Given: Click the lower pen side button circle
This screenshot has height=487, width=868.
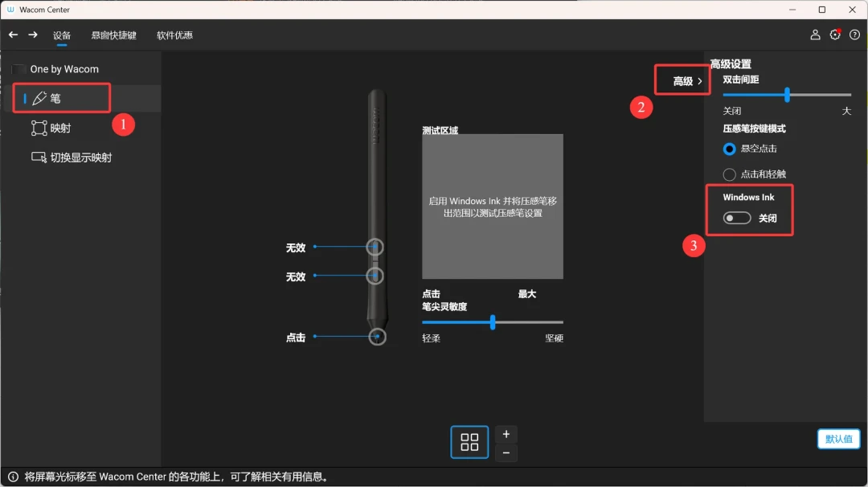Looking at the screenshot, I should [x=375, y=276].
